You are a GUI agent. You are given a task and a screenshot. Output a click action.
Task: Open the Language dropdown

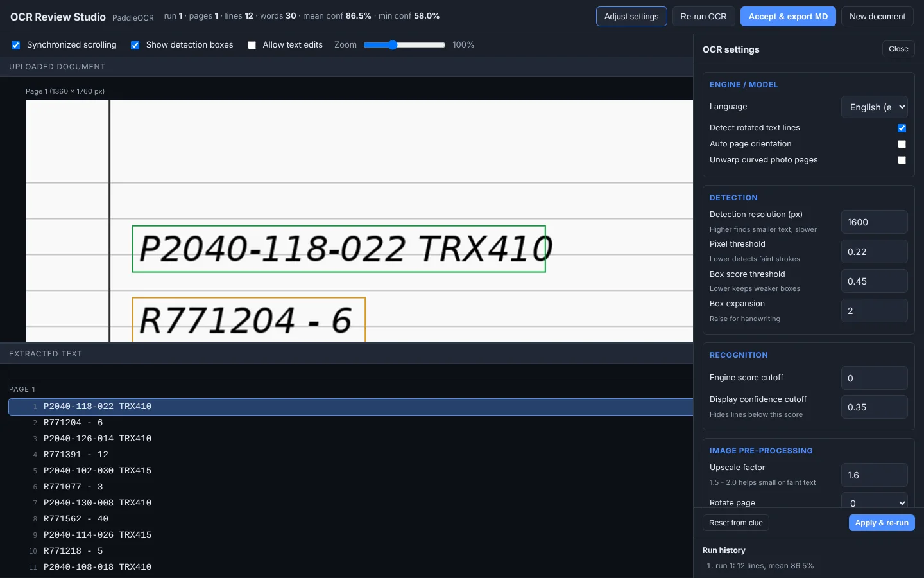tap(875, 107)
